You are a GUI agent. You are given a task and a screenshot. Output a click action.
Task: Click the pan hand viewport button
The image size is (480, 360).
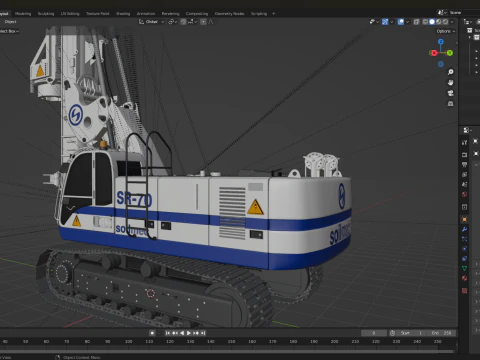tap(450, 82)
